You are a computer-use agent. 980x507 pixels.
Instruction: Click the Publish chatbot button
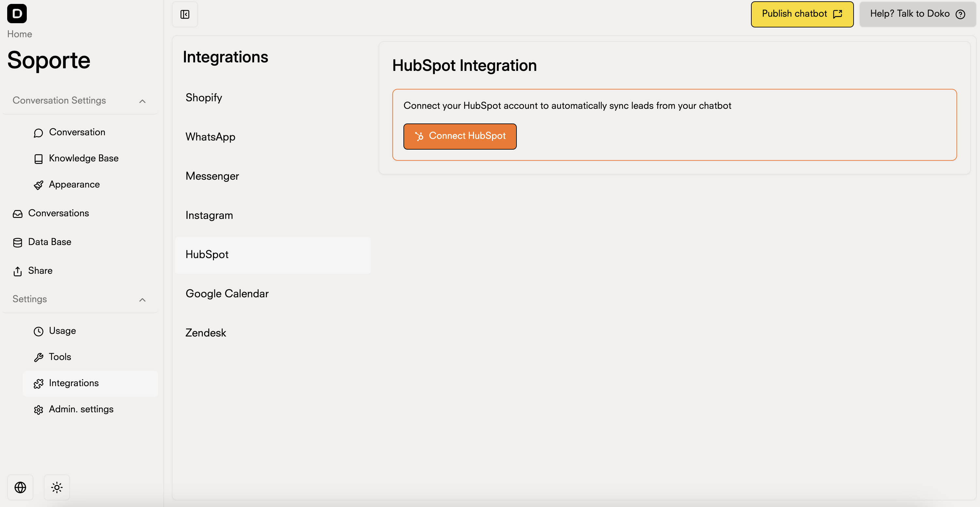(802, 14)
